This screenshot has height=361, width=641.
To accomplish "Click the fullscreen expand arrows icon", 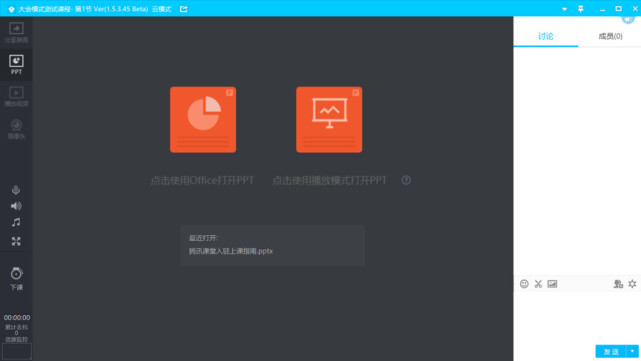I will tap(16, 241).
